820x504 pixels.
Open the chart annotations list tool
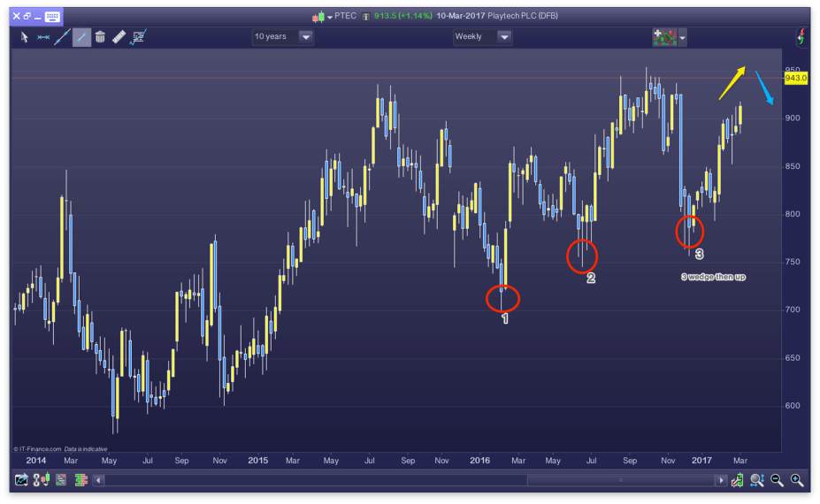pos(138,37)
